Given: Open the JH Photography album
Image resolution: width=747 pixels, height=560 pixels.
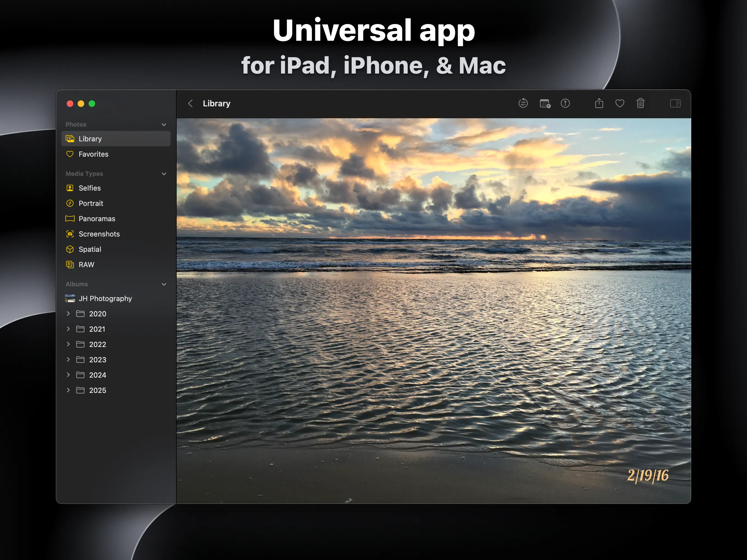Looking at the screenshot, I should pyautogui.click(x=105, y=299).
